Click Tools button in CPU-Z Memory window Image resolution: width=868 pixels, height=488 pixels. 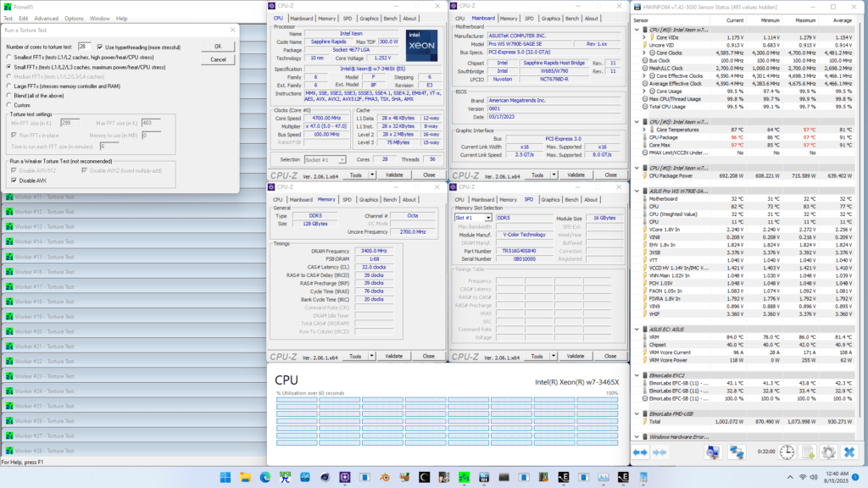point(355,357)
